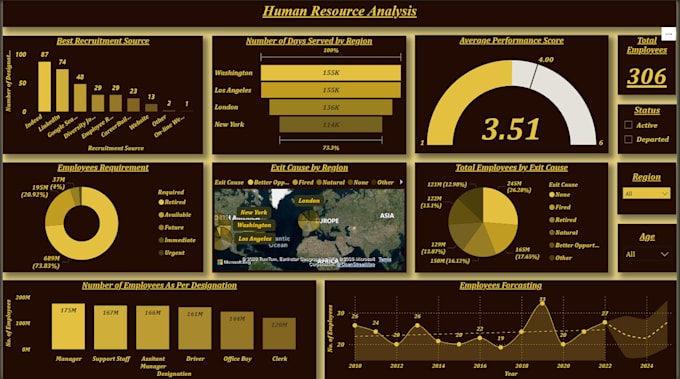Click the Exit Cause by Region heading

[x=309, y=167]
